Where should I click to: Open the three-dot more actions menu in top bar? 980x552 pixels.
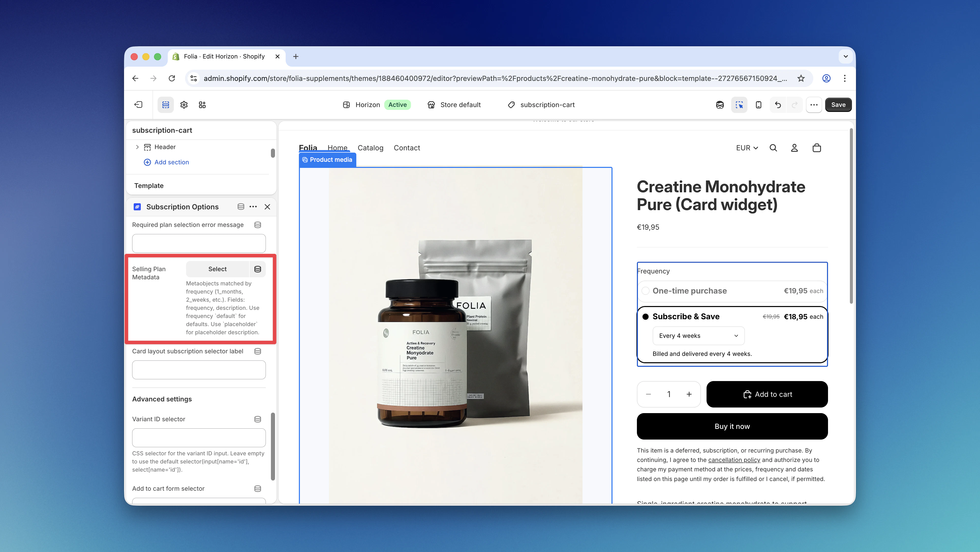pos(814,105)
